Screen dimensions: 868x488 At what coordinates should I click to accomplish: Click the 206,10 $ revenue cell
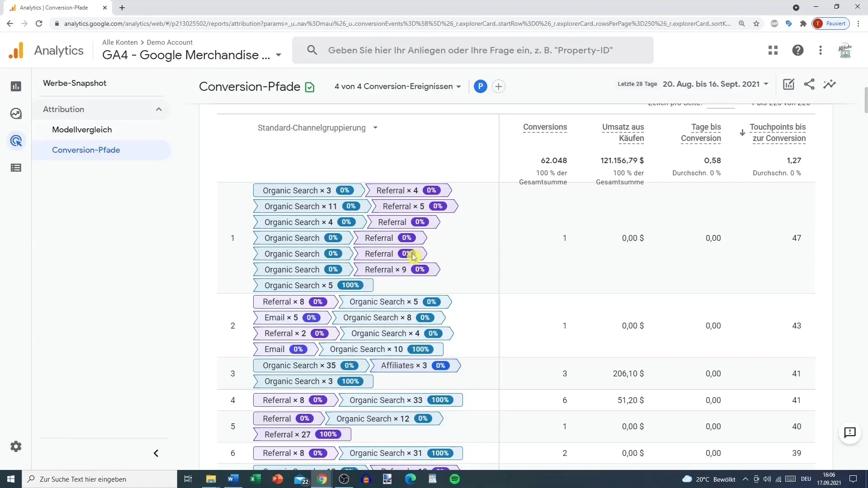(628, 374)
